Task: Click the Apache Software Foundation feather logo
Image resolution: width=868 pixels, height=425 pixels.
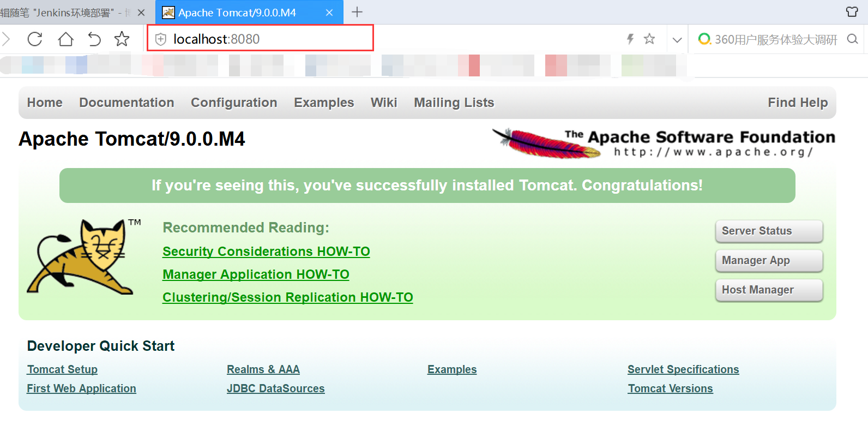Action: [664, 143]
